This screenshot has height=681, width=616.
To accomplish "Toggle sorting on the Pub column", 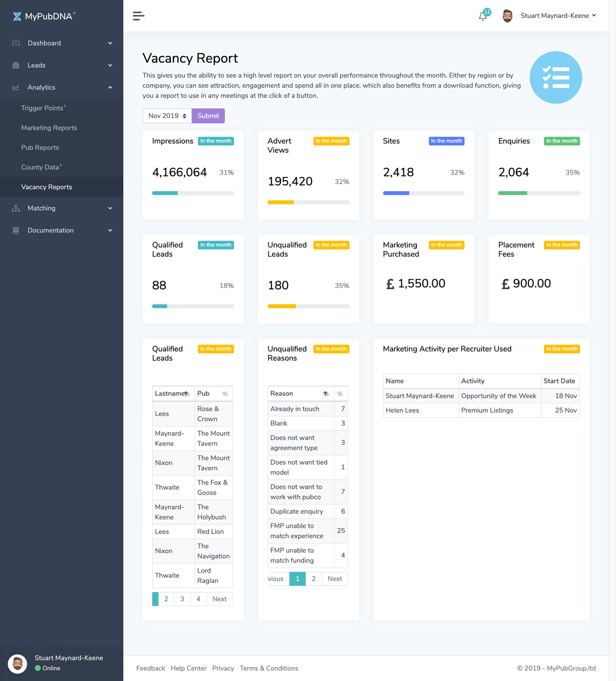I will (226, 393).
